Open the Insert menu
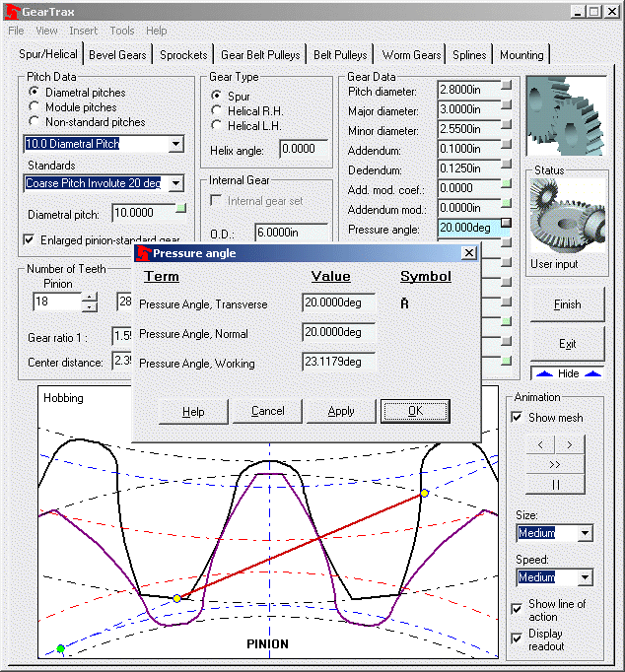Image resolution: width=625 pixels, height=672 pixels. click(x=83, y=31)
